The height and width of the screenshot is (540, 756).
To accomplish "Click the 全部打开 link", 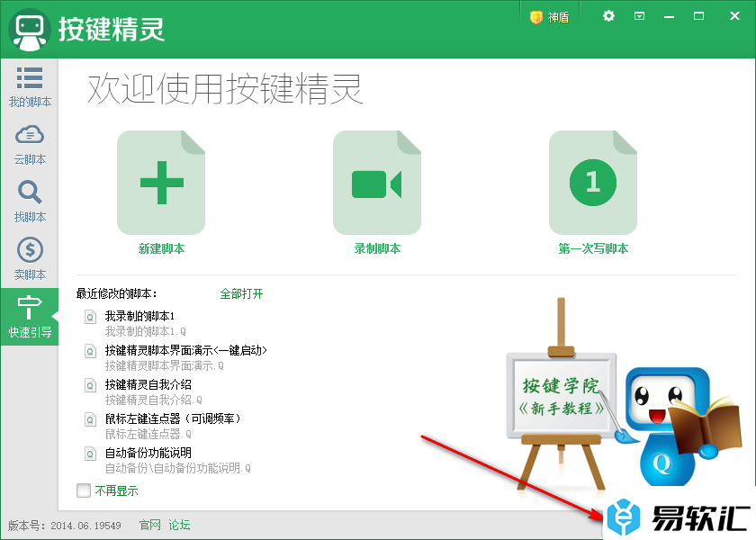I will [x=241, y=293].
